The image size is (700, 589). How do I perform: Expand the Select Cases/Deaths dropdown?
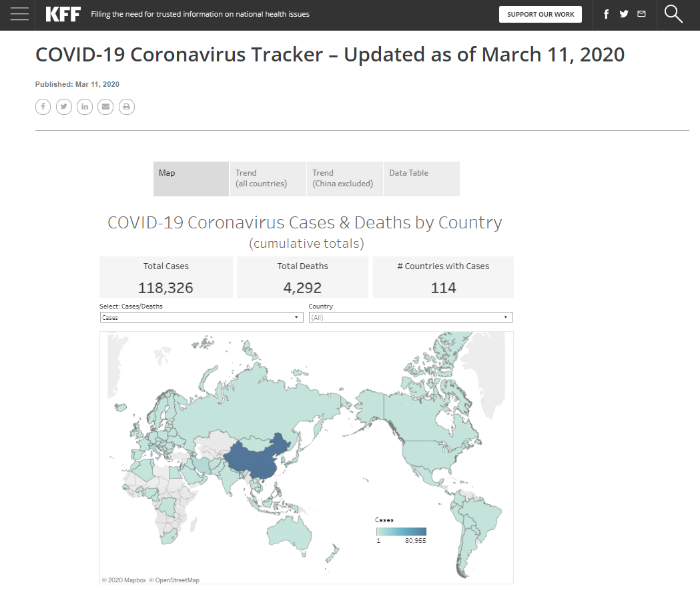201,318
